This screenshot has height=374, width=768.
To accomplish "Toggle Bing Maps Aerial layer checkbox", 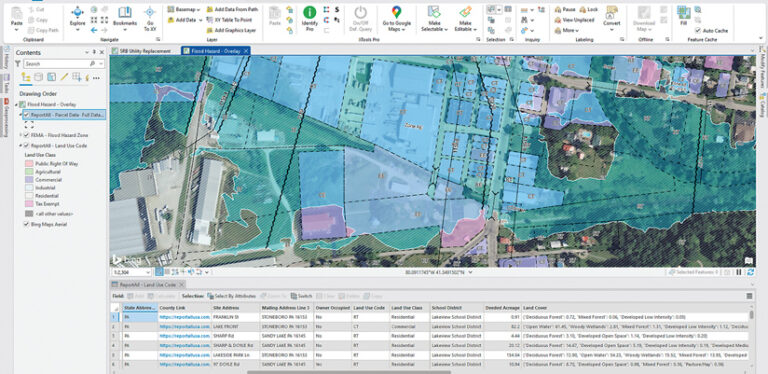I will pyautogui.click(x=26, y=224).
